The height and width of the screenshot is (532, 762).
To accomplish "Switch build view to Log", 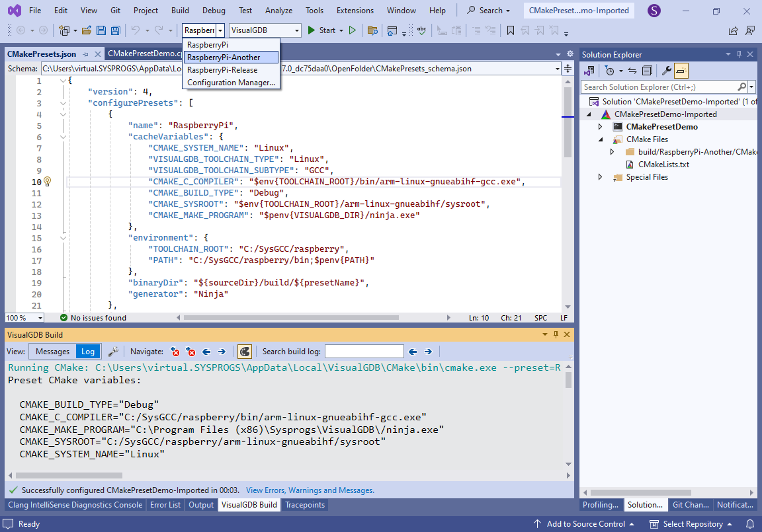I will [88, 352].
